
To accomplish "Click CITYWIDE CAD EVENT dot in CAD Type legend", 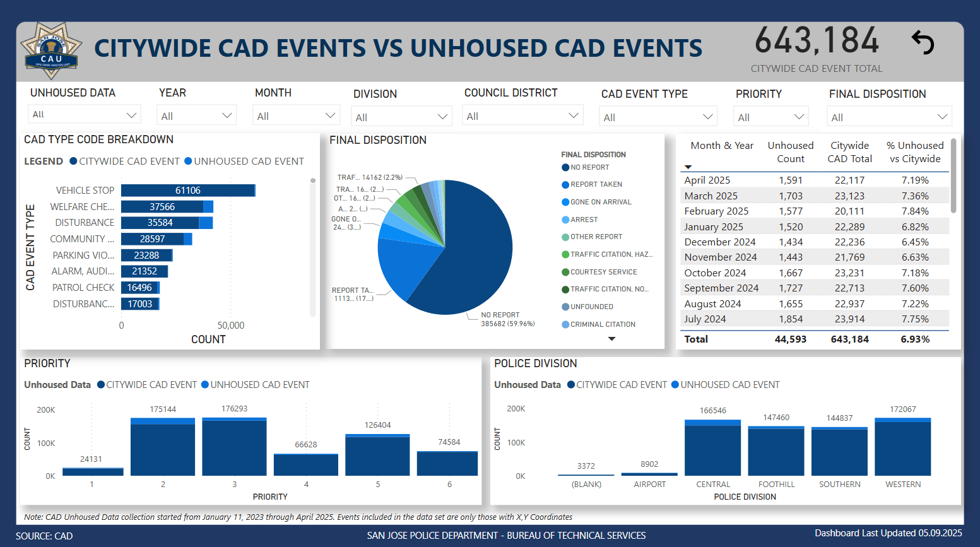I will click(73, 162).
